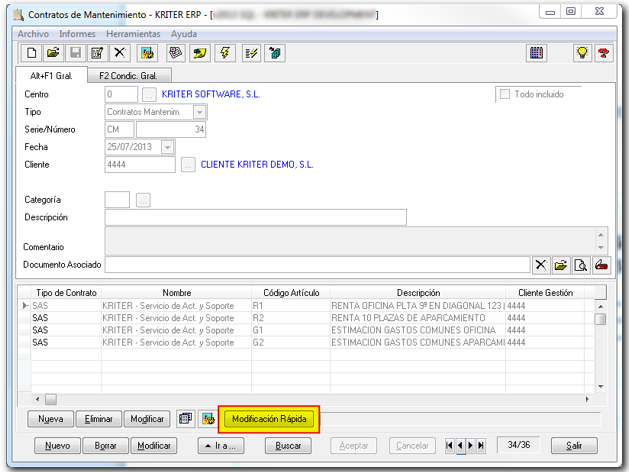The height and width of the screenshot is (472, 629).
Task: Click the red telephone toolbar icon
Action: (x=603, y=53)
